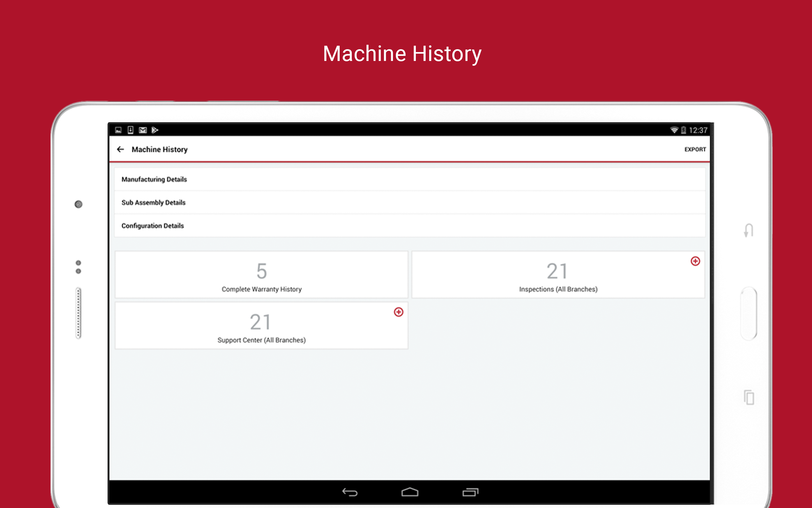Viewport: 812px width, 508px height.
Task: Tap the back arrow beside Machine History
Action: (121, 149)
